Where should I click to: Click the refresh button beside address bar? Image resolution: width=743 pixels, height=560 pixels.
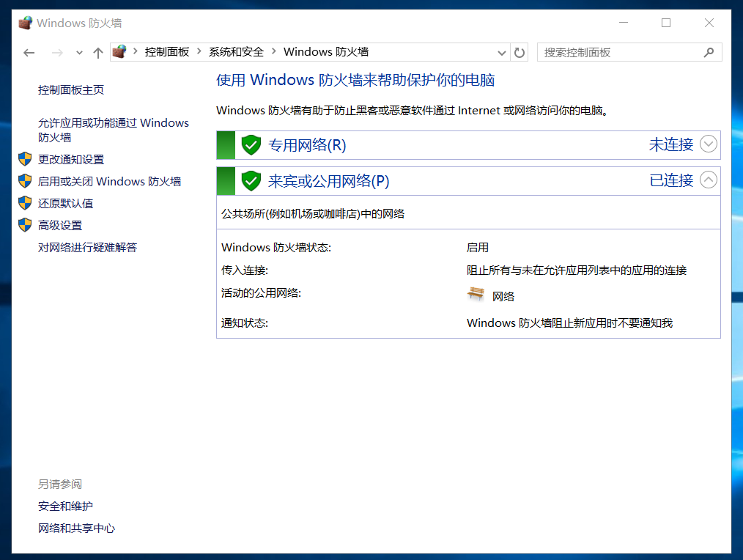tap(520, 52)
